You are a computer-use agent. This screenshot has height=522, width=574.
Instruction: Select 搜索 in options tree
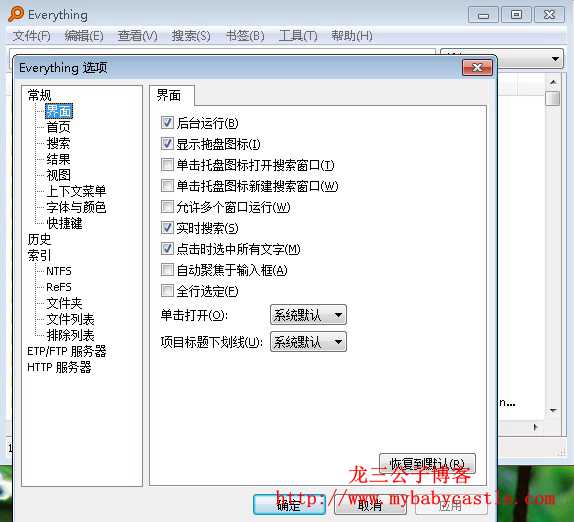[x=59, y=143]
